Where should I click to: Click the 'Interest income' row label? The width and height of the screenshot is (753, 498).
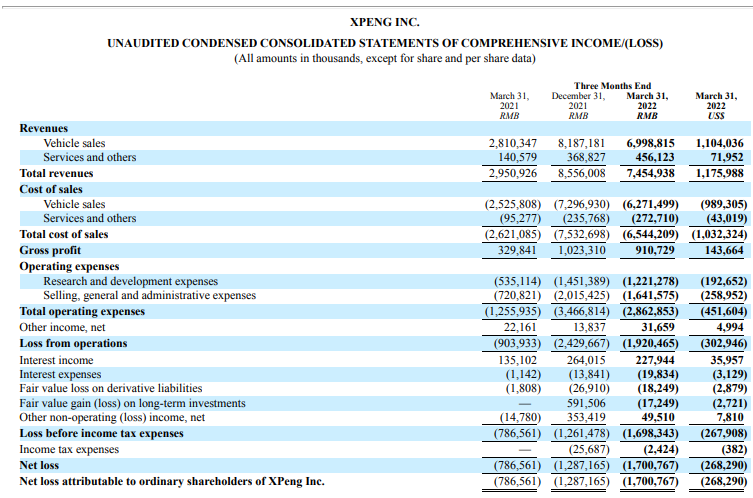(x=56, y=361)
